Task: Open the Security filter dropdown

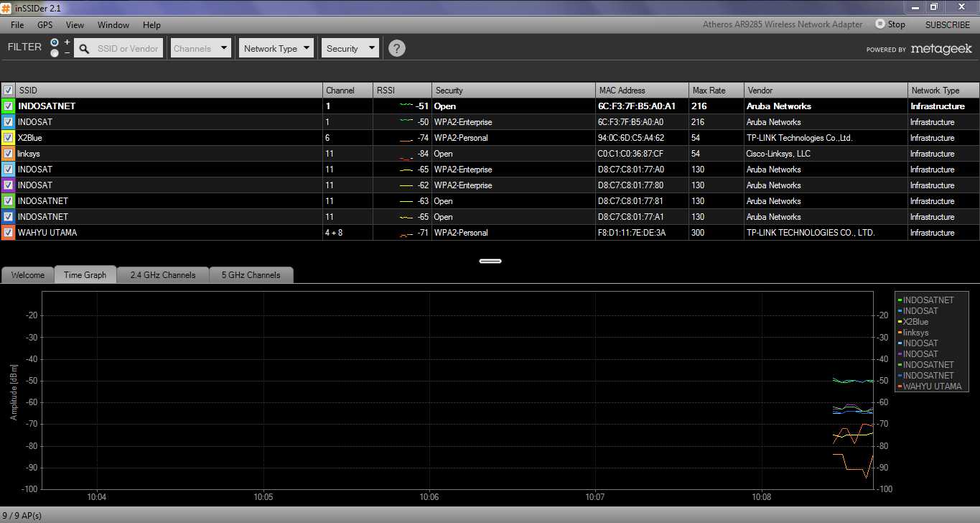Action: pos(350,48)
